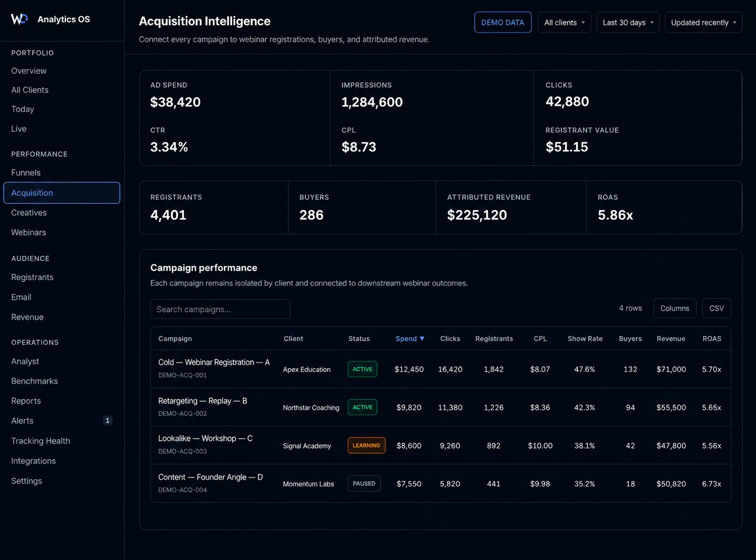This screenshot has height=560, width=756.
Task: Sort by the Revenue column header
Action: click(671, 339)
